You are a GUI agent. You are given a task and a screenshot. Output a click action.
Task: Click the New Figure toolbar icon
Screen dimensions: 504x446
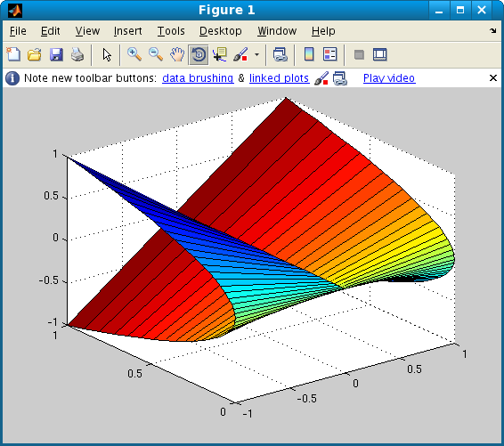click(13, 54)
